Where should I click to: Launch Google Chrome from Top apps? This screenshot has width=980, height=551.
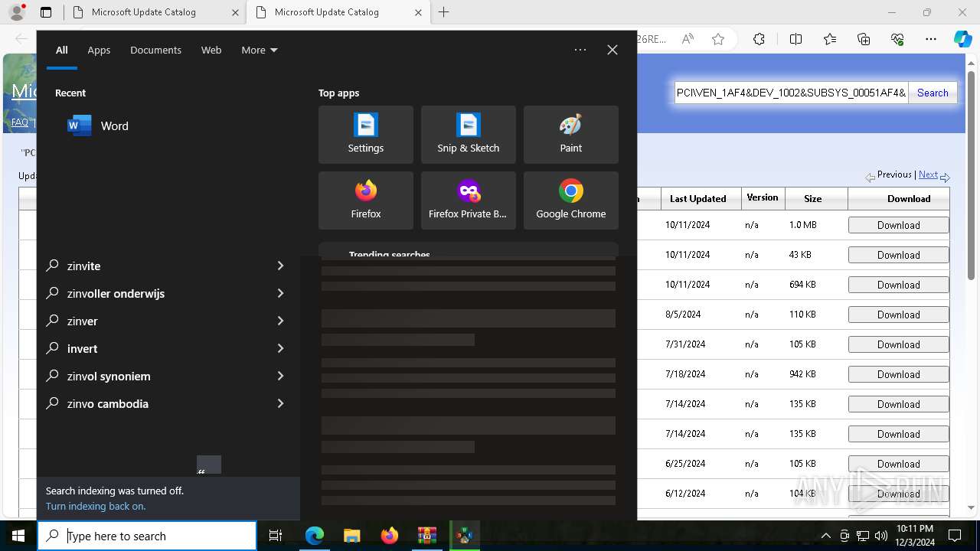pos(571,201)
